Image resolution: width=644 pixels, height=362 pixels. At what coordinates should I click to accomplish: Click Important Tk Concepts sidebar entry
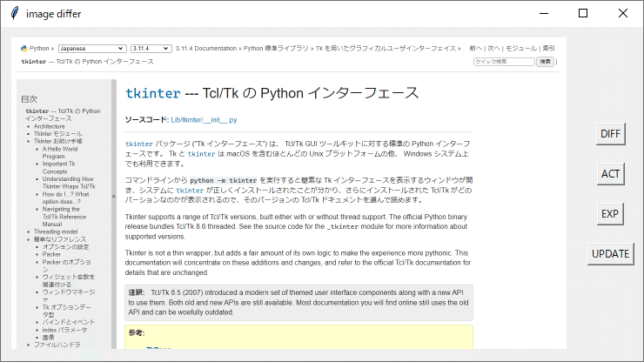[x=58, y=168]
